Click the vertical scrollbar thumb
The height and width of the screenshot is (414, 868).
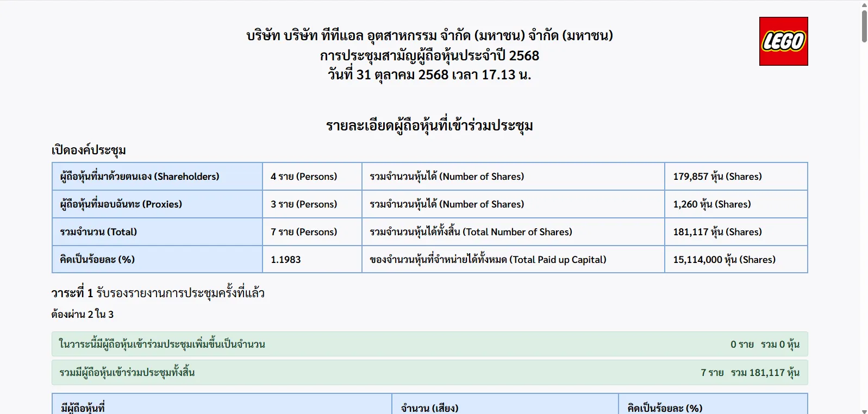[864, 26]
